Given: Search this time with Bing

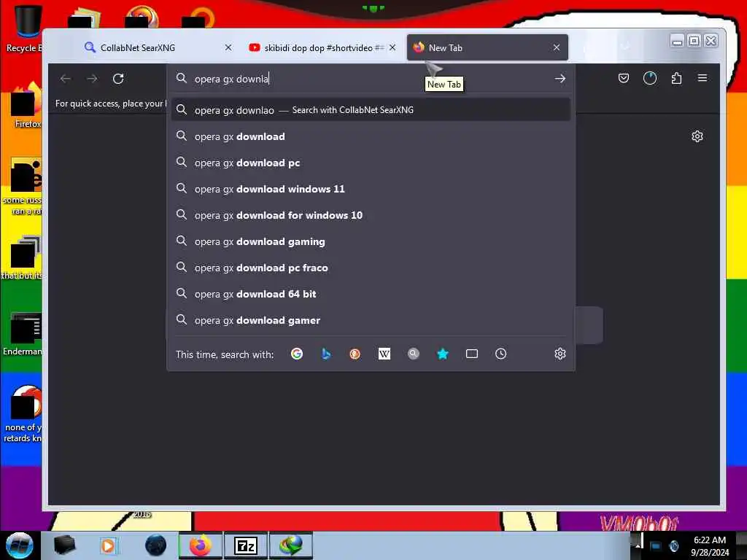Looking at the screenshot, I should (x=326, y=354).
